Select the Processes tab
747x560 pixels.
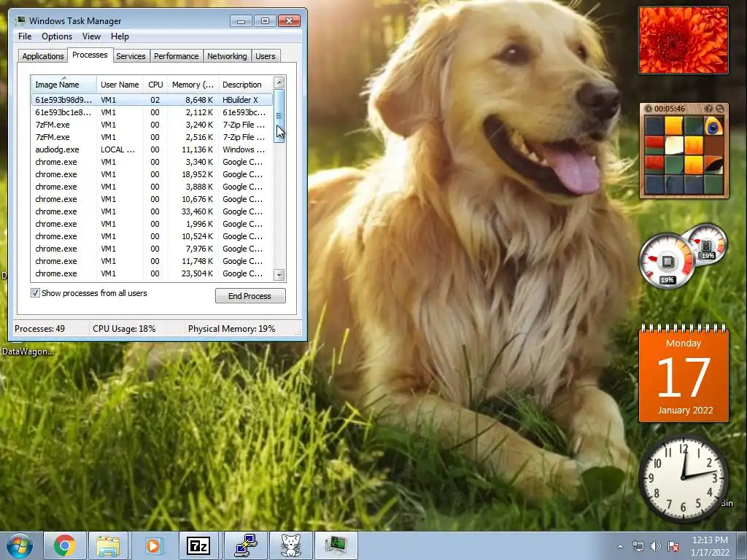pos(90,55)
